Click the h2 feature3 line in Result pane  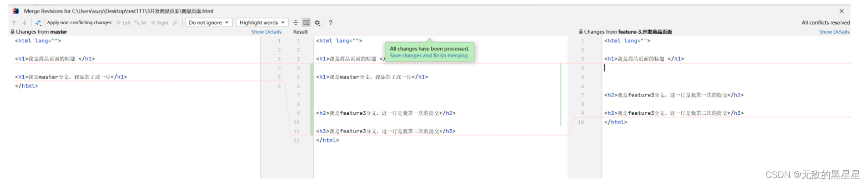click(386, 113)
